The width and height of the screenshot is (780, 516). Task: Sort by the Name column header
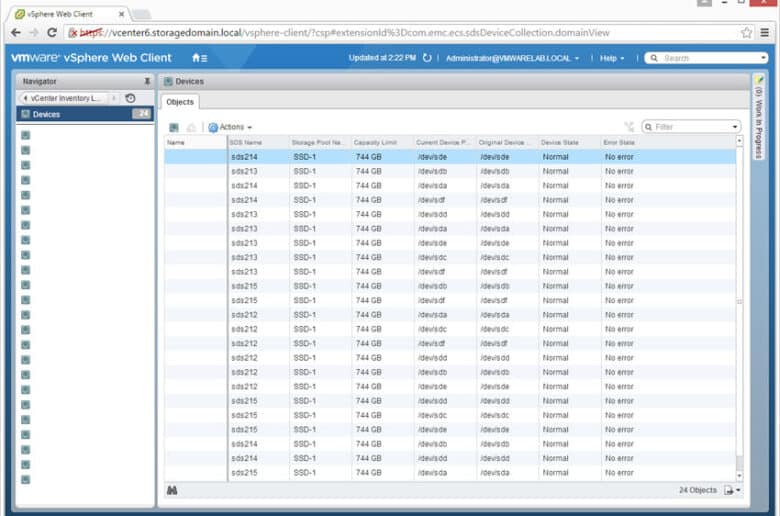pos(195,142)
